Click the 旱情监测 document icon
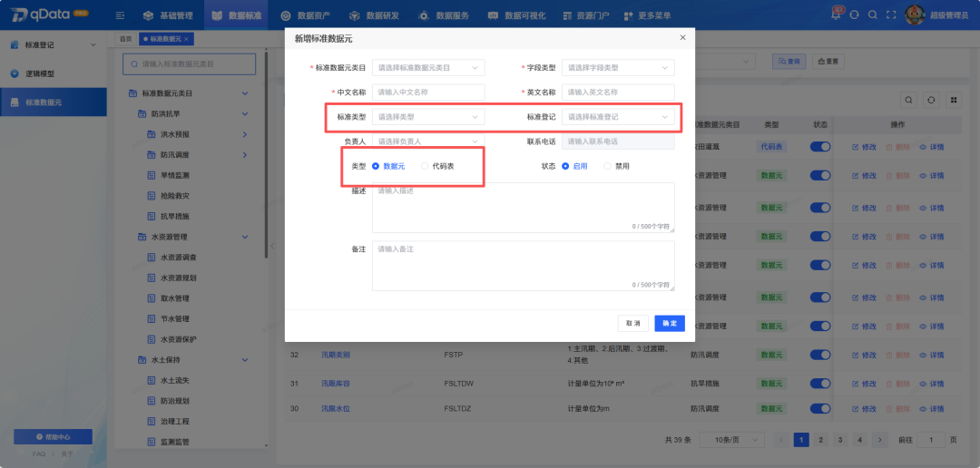Image resolution: width=980 pixels, height=468 pixels. (152, 176)
